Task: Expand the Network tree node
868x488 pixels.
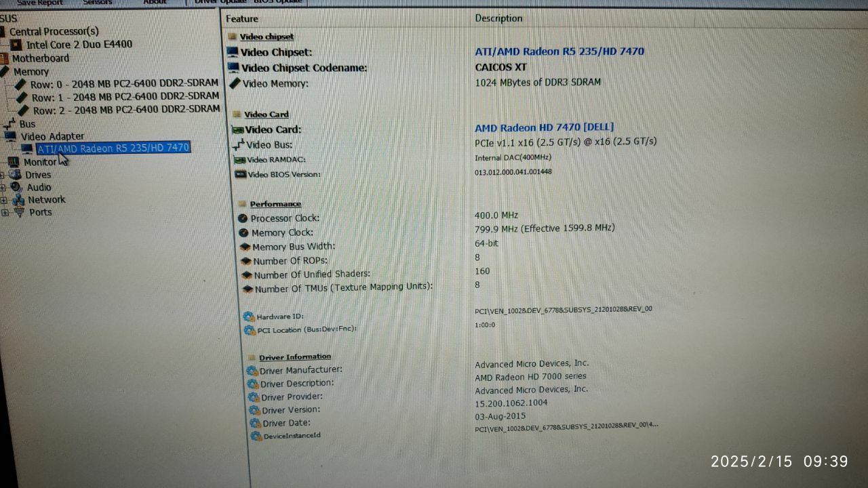Action: pyautogui.click(x=4, y=201)
